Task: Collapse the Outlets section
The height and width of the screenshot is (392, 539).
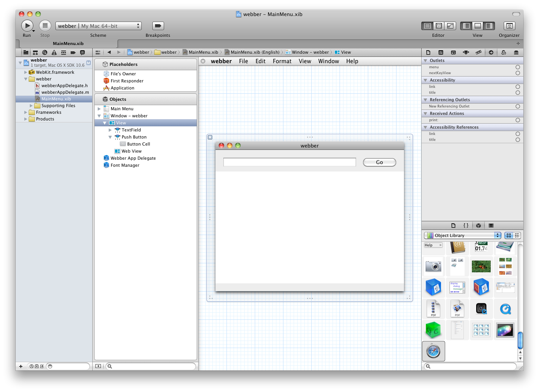Action: 425,60
